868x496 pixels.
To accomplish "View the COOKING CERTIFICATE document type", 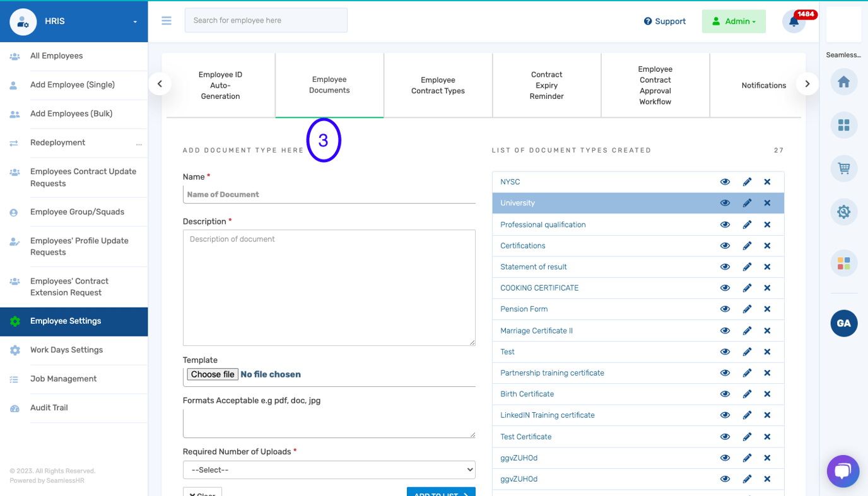I will click(725, 287).
